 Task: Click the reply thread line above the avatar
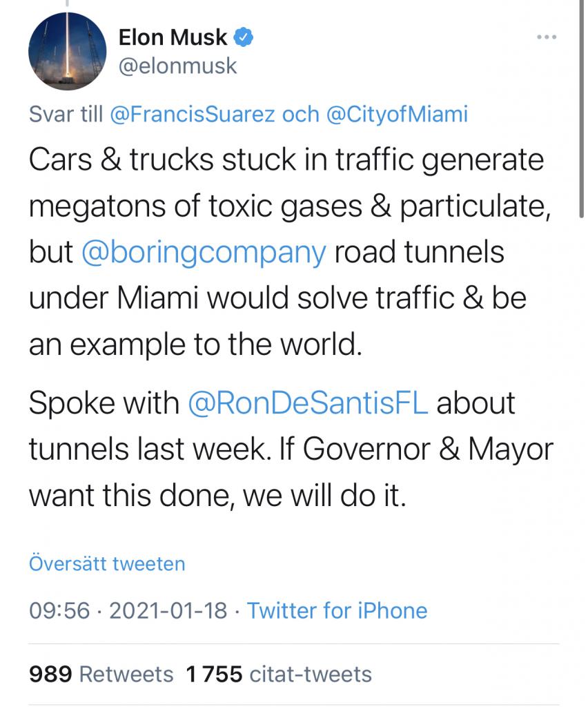coord(68,3)
